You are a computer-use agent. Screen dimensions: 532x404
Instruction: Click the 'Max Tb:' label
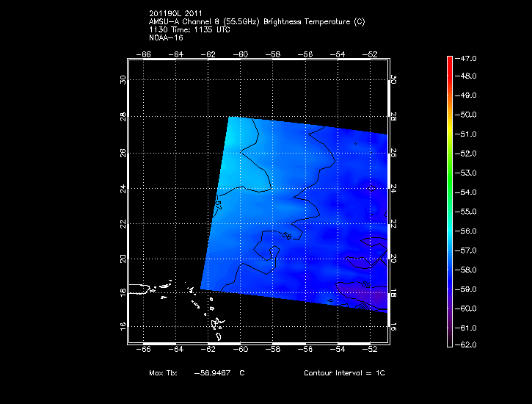[163, 372]
